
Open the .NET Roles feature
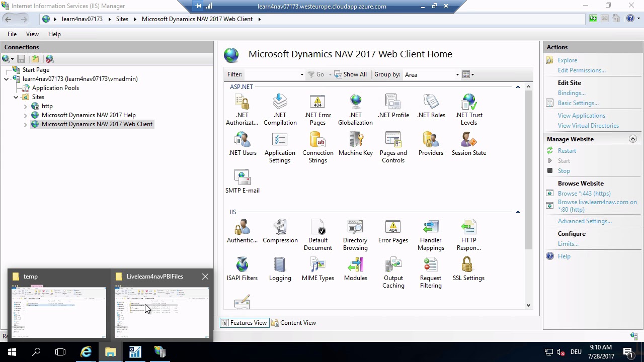tap(431, 106)
